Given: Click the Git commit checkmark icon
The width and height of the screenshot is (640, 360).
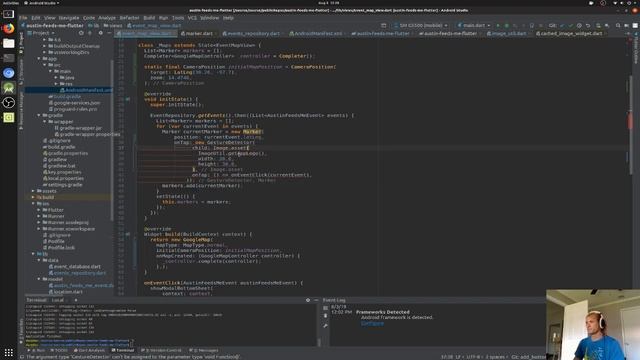Looking at the screenshot, I should coord(571,25).
